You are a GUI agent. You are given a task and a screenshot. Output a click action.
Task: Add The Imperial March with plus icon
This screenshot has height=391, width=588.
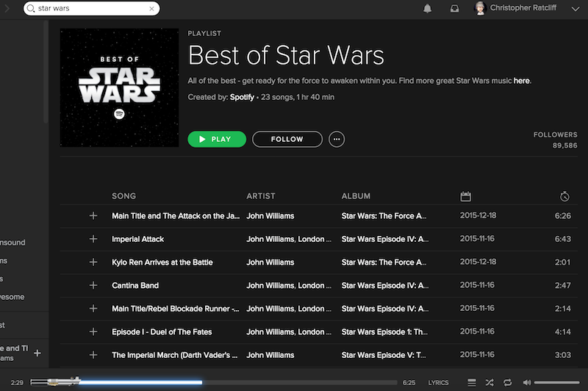93,355
